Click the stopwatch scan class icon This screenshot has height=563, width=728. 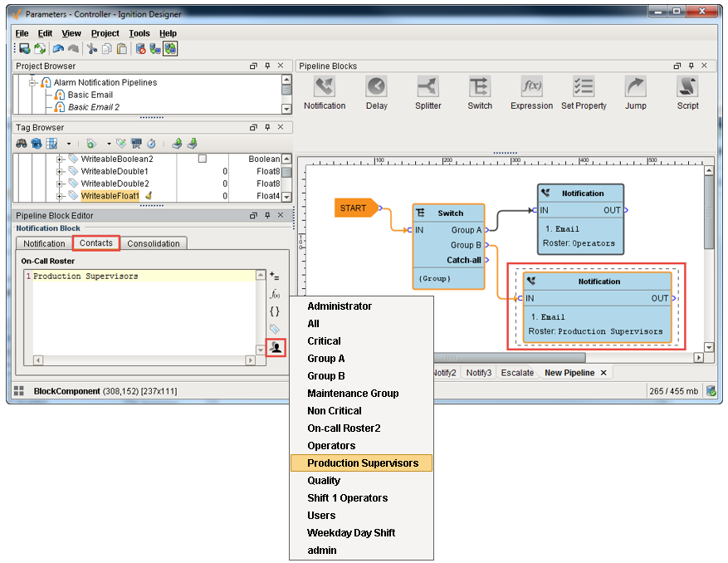[x=151, y=144]
